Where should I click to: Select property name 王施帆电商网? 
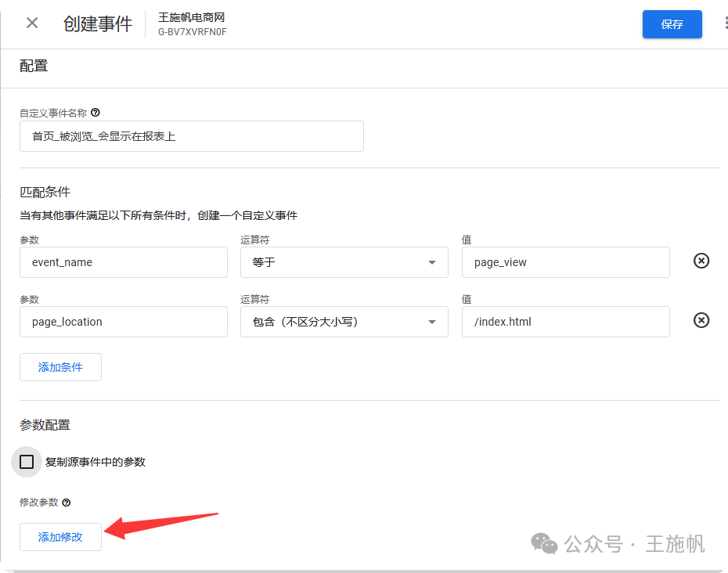(x=191, y=17)
